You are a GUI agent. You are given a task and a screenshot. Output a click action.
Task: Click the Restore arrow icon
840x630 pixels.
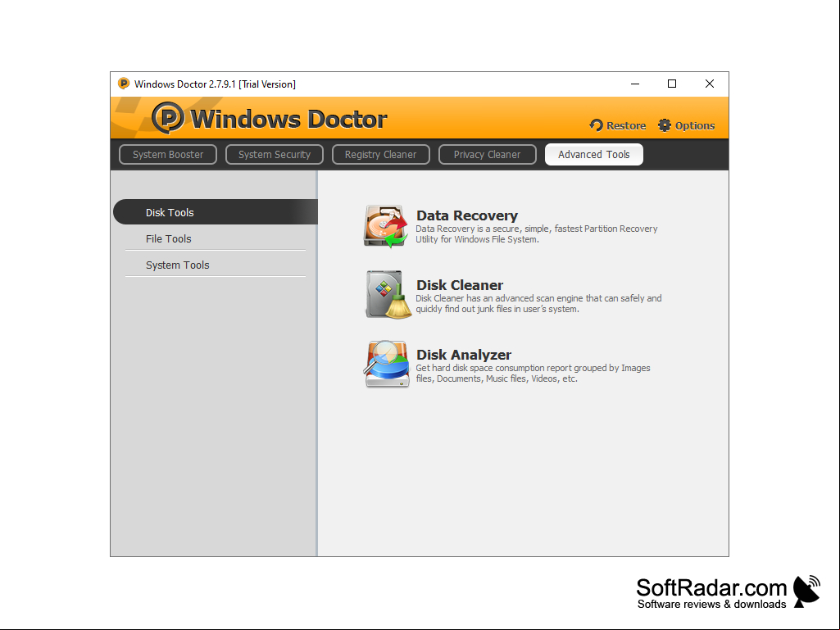[x=597, y=125]
